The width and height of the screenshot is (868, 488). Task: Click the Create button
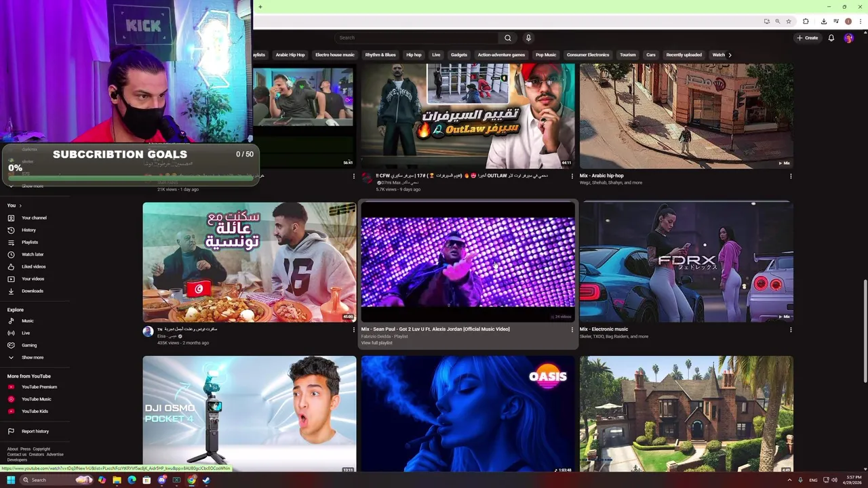tap(808, 38)
